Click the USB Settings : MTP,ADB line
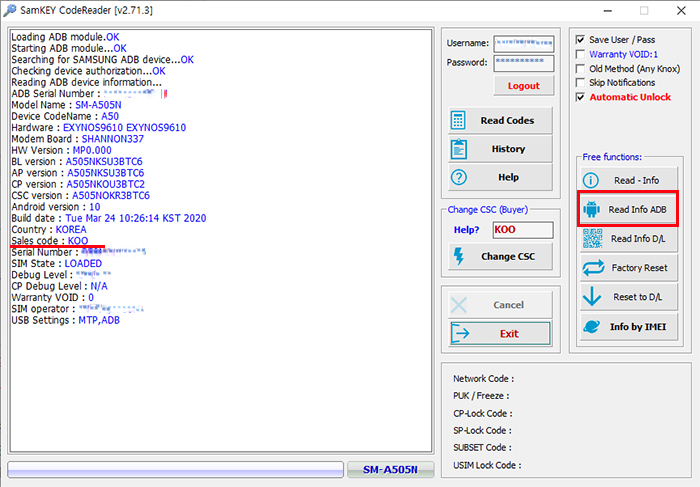The image size is (700, 487). (65, 321)
